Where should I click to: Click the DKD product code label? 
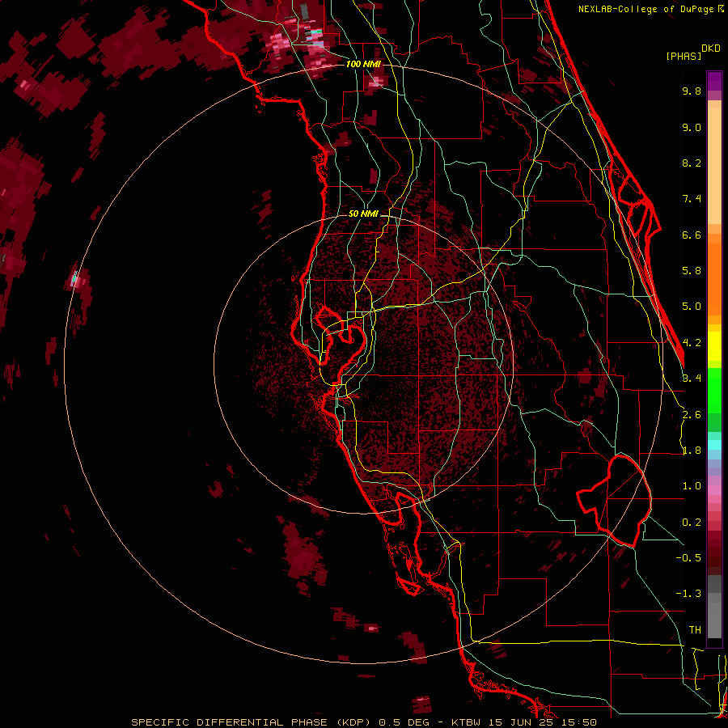710,49
